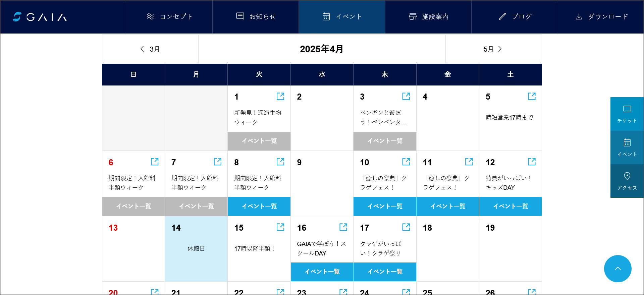This screenshot has width=644, height=295.
Task: Go to previous month 3月
Action: [x=150, y=49]
